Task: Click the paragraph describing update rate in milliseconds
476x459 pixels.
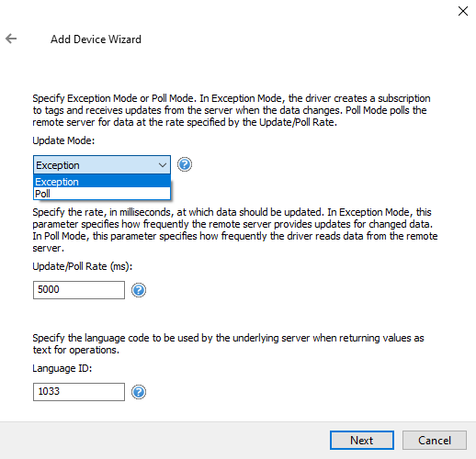Action: pos(235,230)
